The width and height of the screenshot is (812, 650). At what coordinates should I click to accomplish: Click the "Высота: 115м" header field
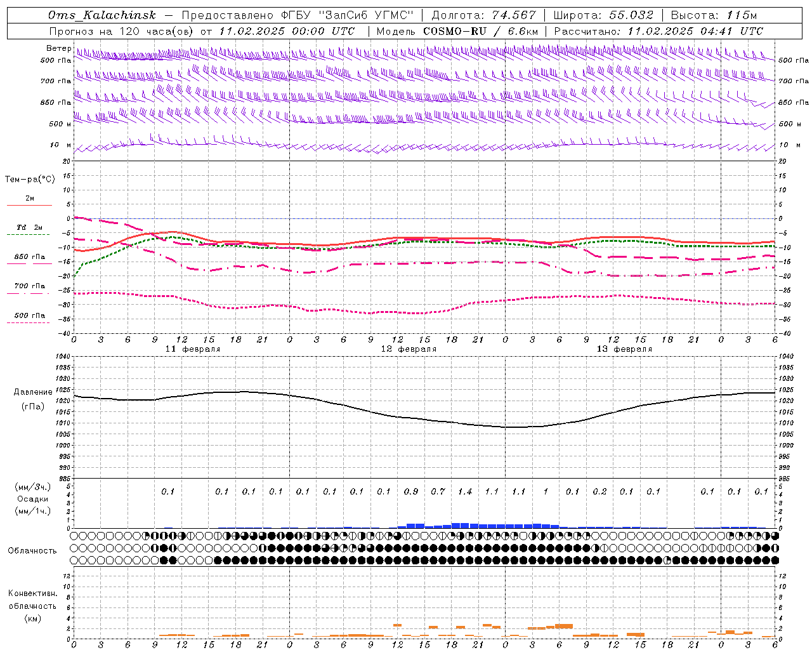(714, 15)
